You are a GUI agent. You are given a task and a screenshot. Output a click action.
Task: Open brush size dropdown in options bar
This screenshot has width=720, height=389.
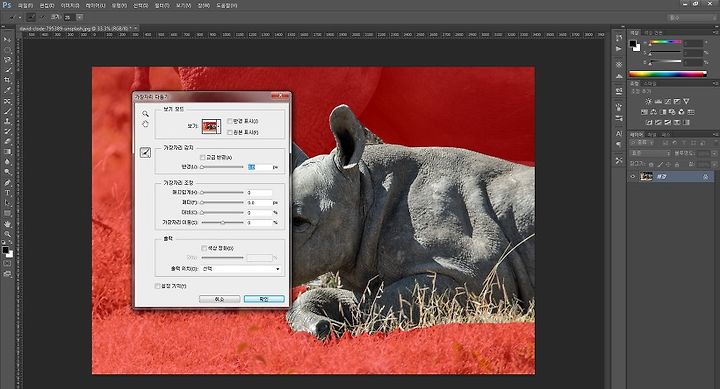click(79, 17)
